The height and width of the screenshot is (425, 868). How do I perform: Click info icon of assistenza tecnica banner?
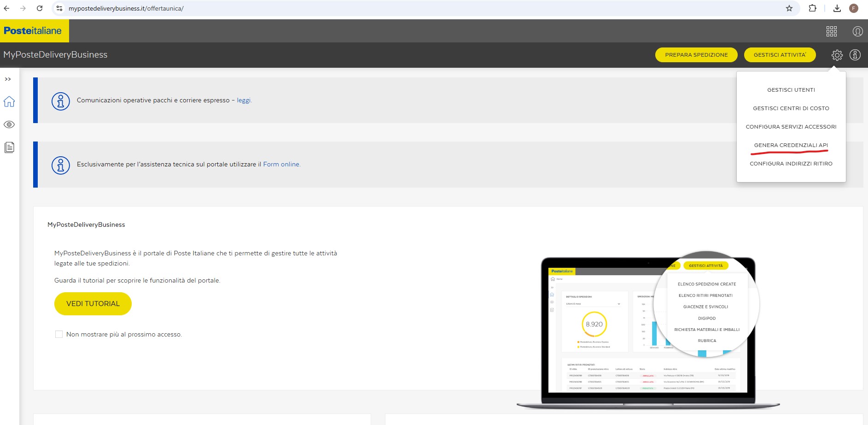(x=61, y=165)
